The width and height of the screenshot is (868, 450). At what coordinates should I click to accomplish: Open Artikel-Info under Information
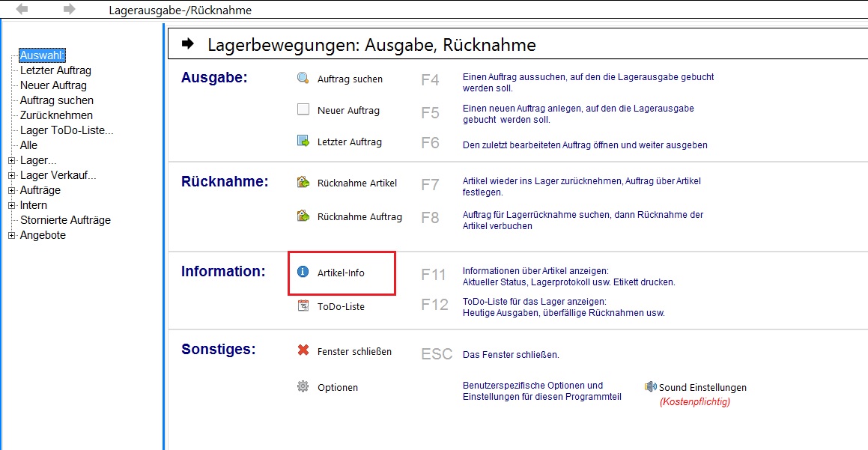pyautogui.click(x=341, y=273)
